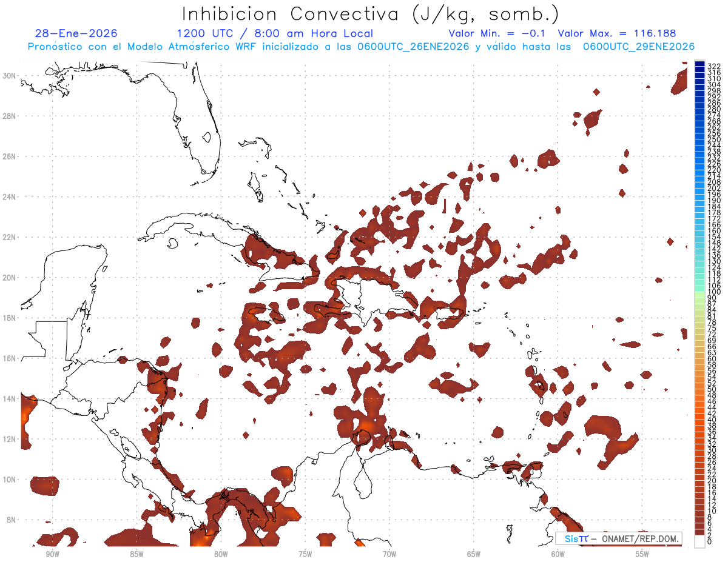This screenshot has width=728, height=562.
Task: Click the '18N' latitude label
Action: point(9,318)
